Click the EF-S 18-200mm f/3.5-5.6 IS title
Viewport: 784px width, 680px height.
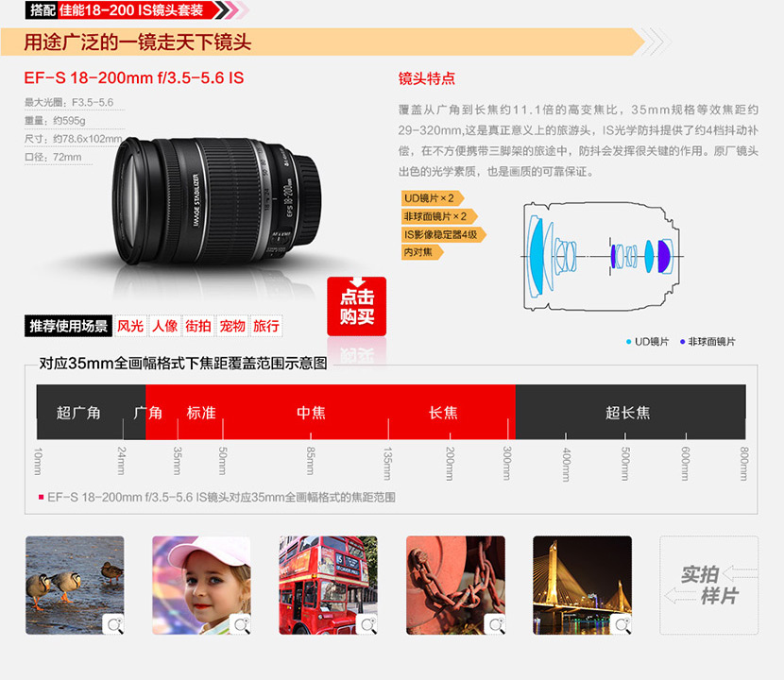coord(134,78)
